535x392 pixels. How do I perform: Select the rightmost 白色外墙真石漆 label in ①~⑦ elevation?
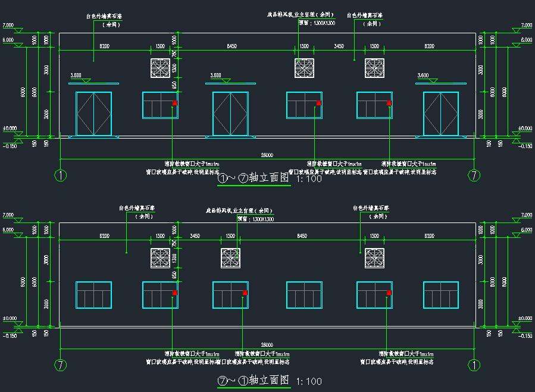365,15
